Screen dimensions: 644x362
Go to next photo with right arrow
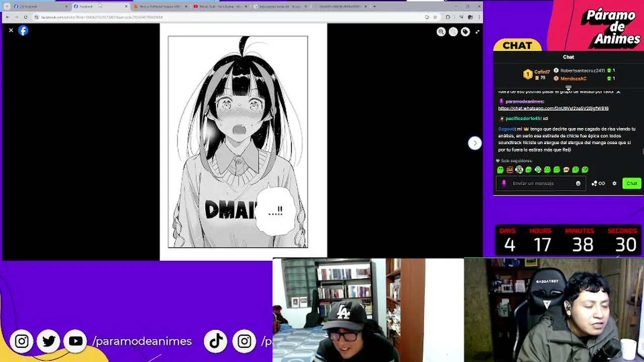tap(474, 143)
